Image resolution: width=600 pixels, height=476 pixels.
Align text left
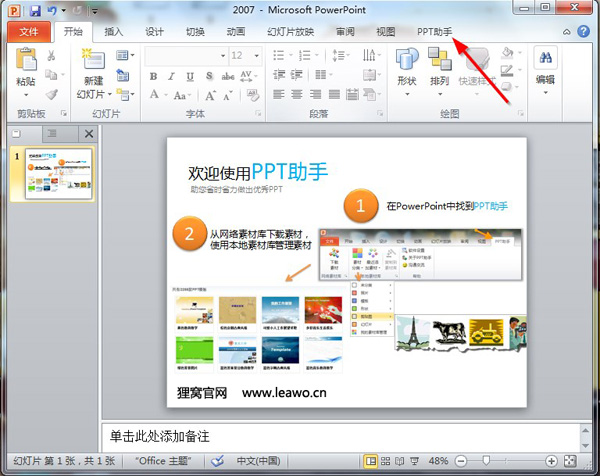(279, 94)
